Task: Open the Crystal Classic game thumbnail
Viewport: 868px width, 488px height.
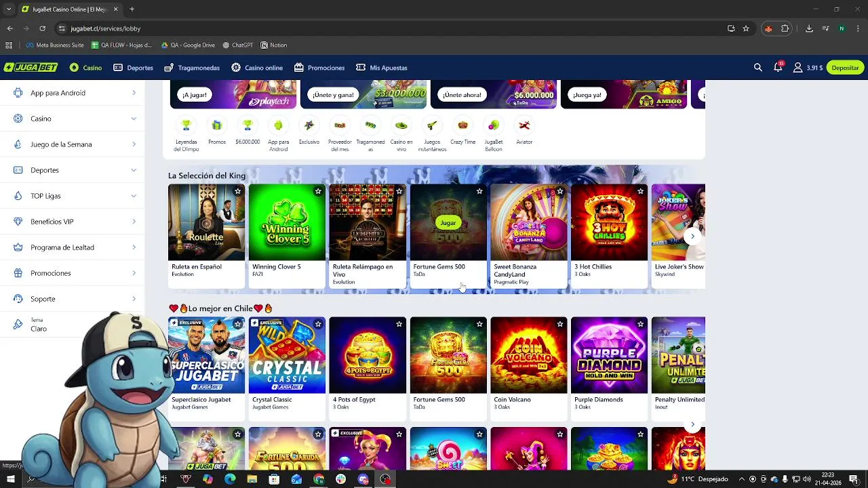Action: point(287,355)
